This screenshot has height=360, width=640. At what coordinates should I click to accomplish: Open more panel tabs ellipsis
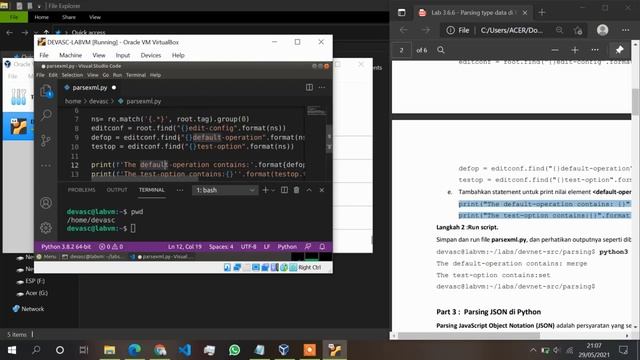tap(180, 190)
